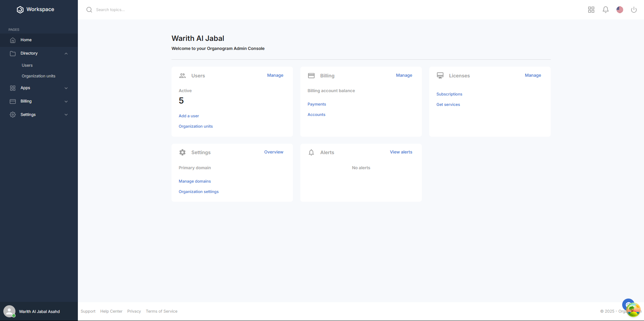This screenshot has width=644, height=321.
Task: Select Home in the sidebar
Action: click(26, 40)
